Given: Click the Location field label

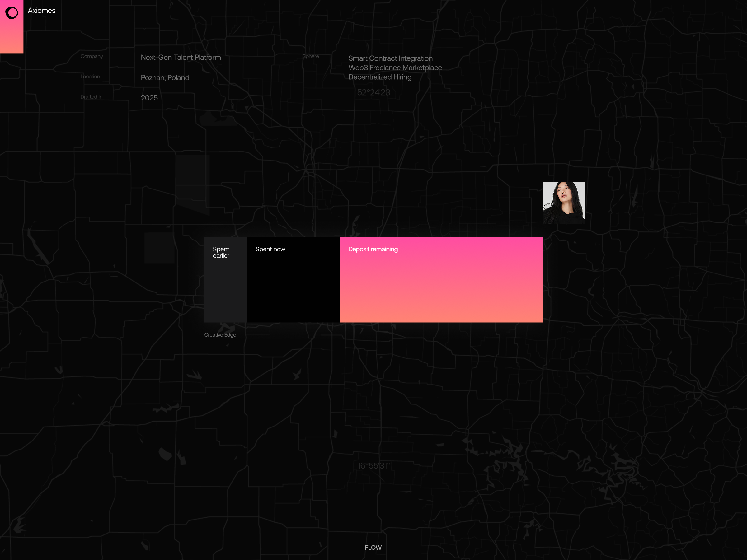Looking at the screenshot, I should click(90, 77).
